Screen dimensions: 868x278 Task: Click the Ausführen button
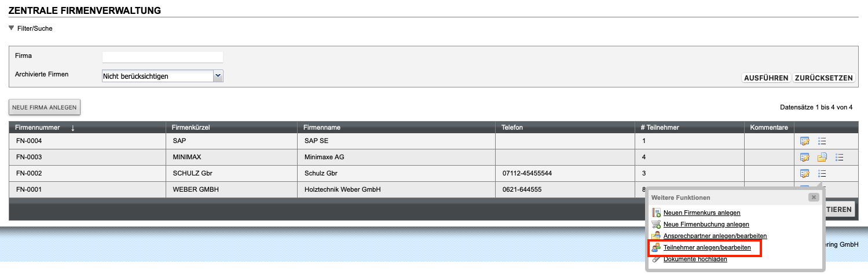pyautogui.click(x=766, y=78)
